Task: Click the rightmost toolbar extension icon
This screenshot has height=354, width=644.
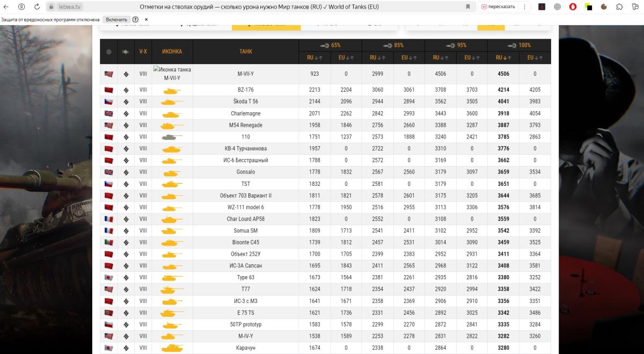Action: [635, 7]
